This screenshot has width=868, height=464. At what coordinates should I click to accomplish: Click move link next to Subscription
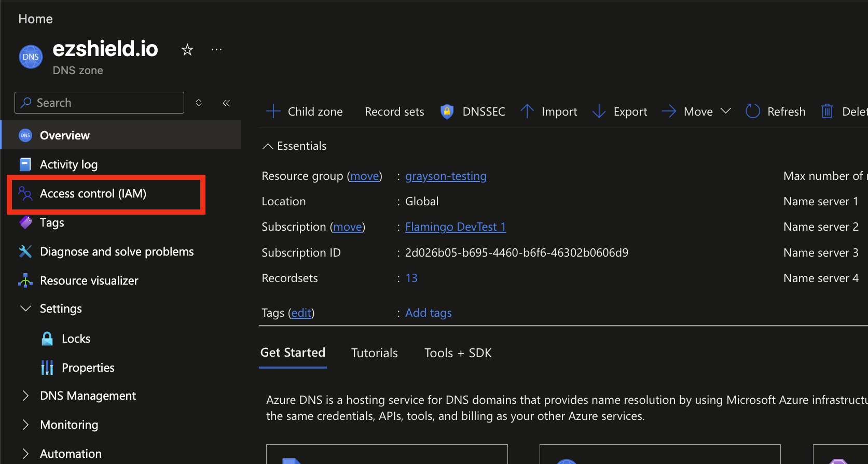(348, 227)
